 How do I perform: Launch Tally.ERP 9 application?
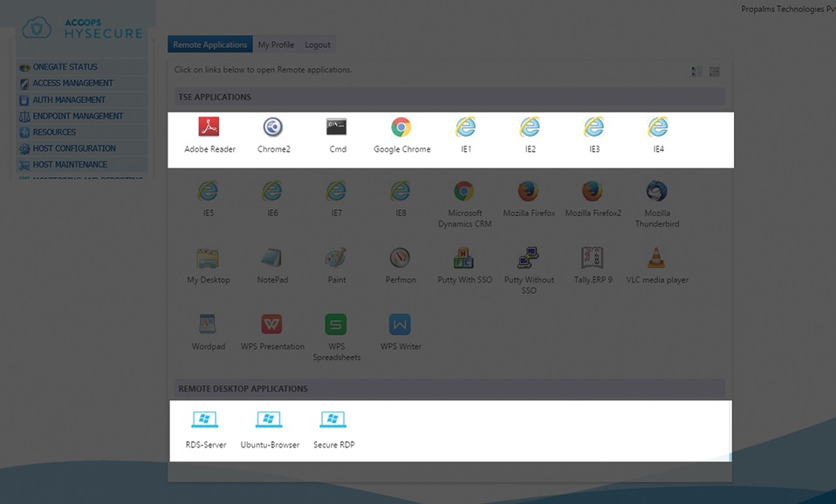pos(593,258)
